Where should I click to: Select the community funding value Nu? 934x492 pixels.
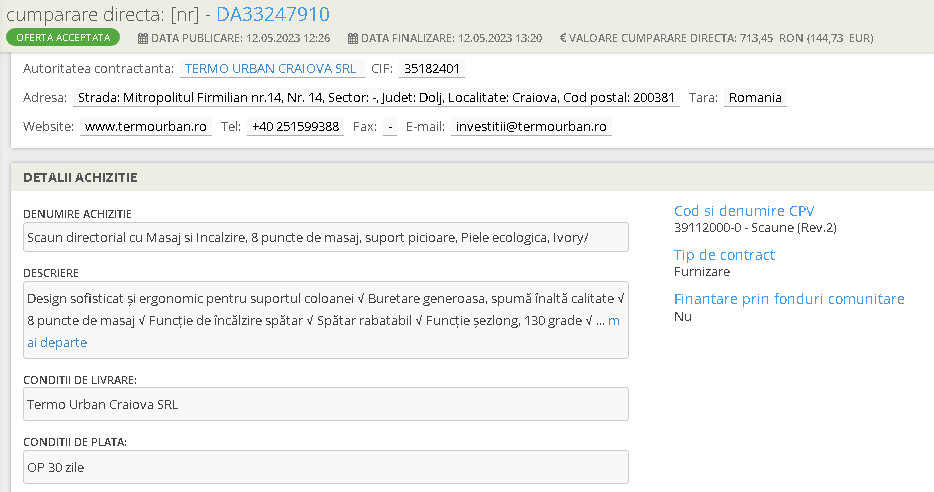(683, 316)
